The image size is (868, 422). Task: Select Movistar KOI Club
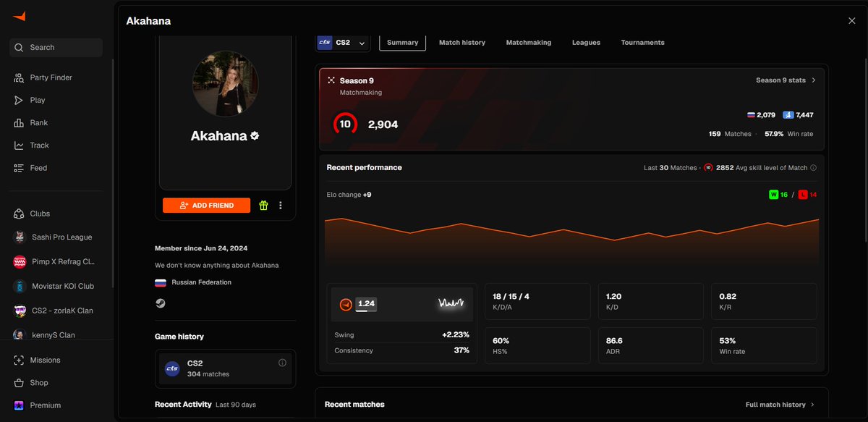click(x=56, y=286)
